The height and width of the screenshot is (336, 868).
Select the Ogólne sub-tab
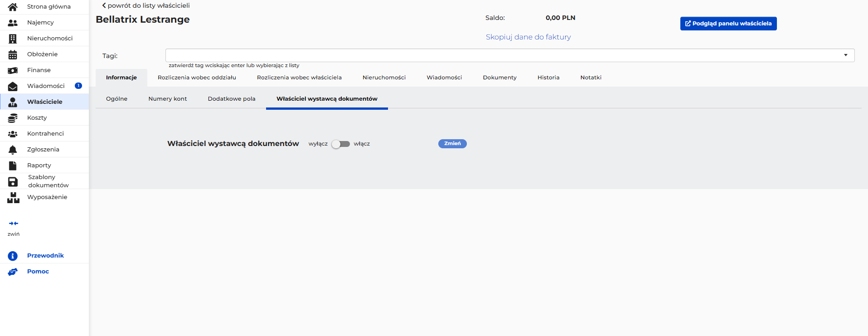(x=116, y=99)
